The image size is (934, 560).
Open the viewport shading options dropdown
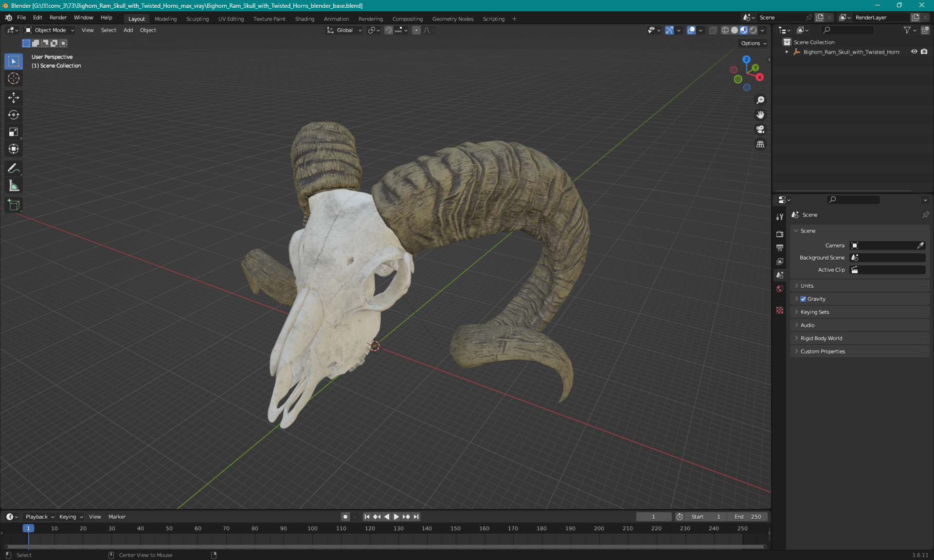pyautogui.click(x=762, y=30)
